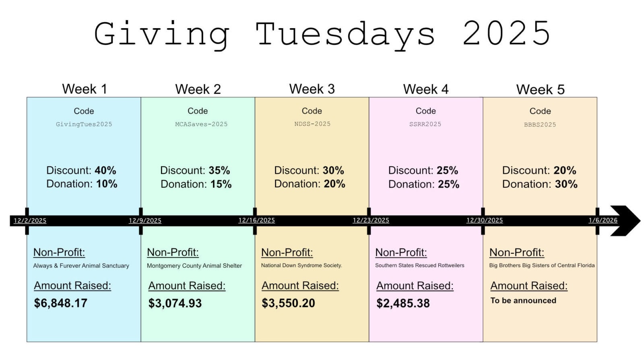644x362 pixels.
Task: Open the Week 1 Non-Profit link
Action: tap(59, 252)
